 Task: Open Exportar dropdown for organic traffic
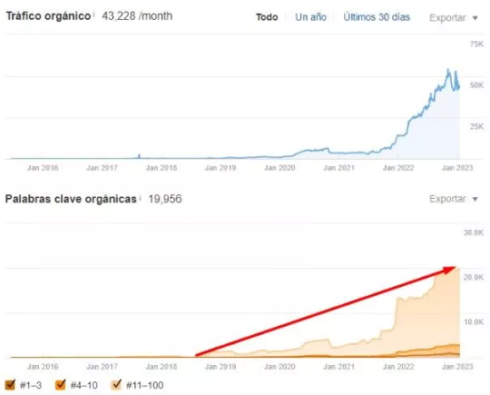[x=453, y=18]
